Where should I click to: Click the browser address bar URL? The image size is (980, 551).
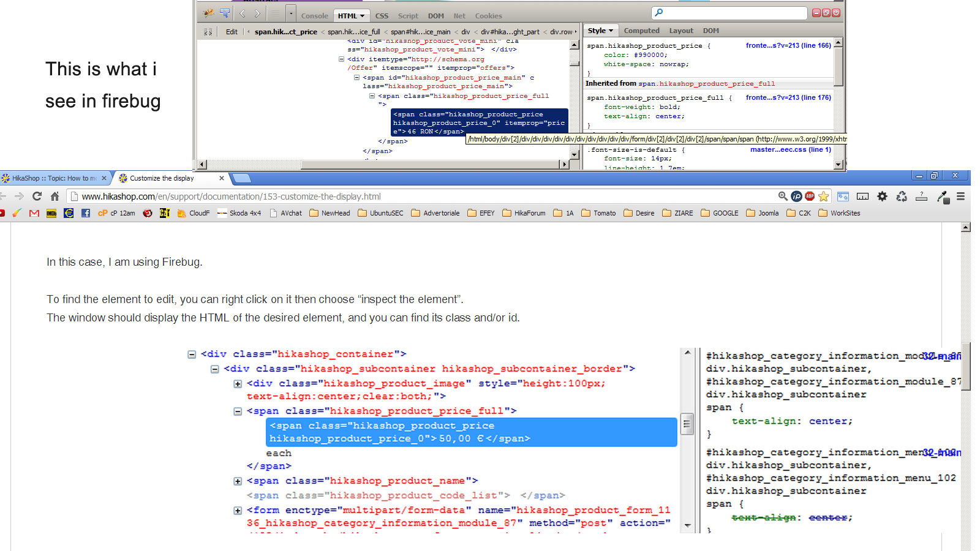(231, 197)
